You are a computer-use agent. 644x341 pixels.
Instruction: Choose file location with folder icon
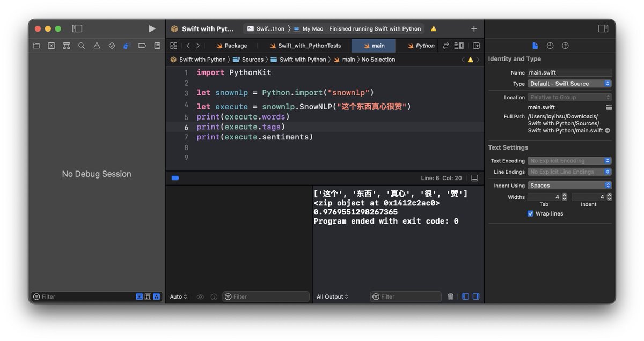[x=609, y=107]
